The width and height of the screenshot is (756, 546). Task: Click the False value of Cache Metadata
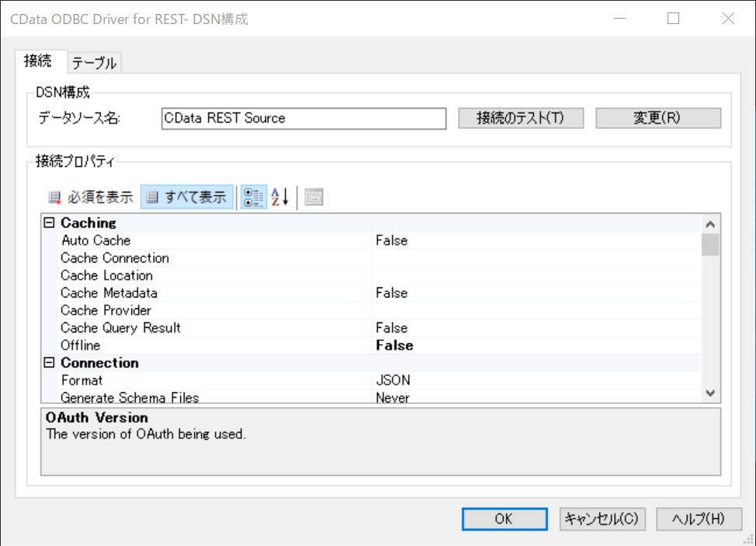tap(391, 293)
